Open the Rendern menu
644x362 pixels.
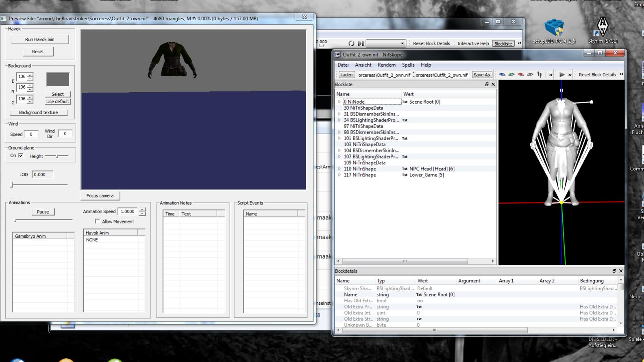coord(386,65)
